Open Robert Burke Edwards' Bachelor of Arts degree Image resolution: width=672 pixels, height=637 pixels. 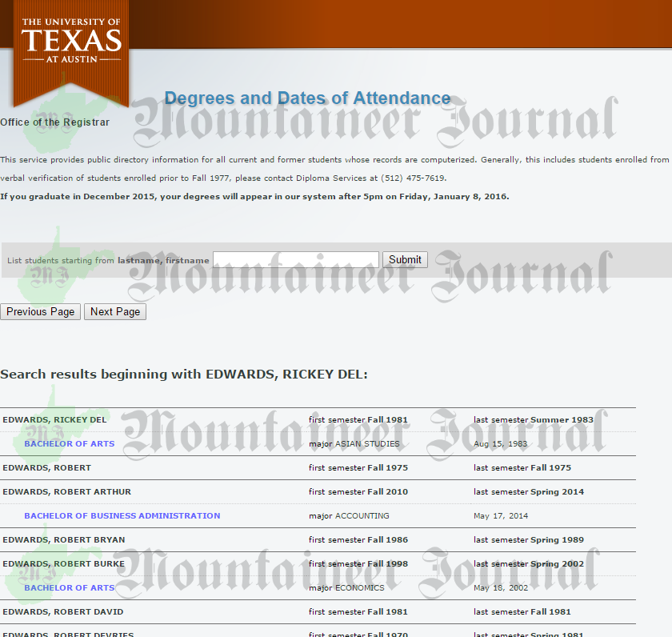pyautogui.click(x=70, y=587)
